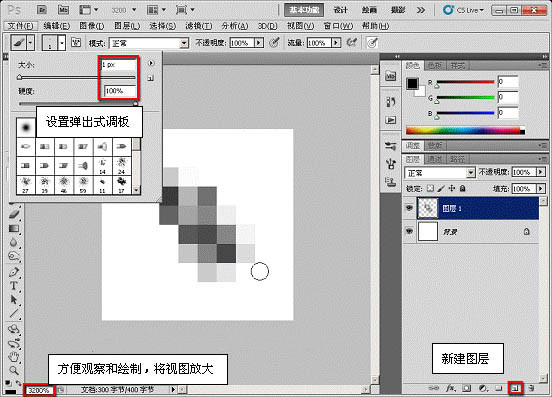Select the Path Selection arrow tool
The height and width of the screenshot is (397, 552).
(14, 300)
